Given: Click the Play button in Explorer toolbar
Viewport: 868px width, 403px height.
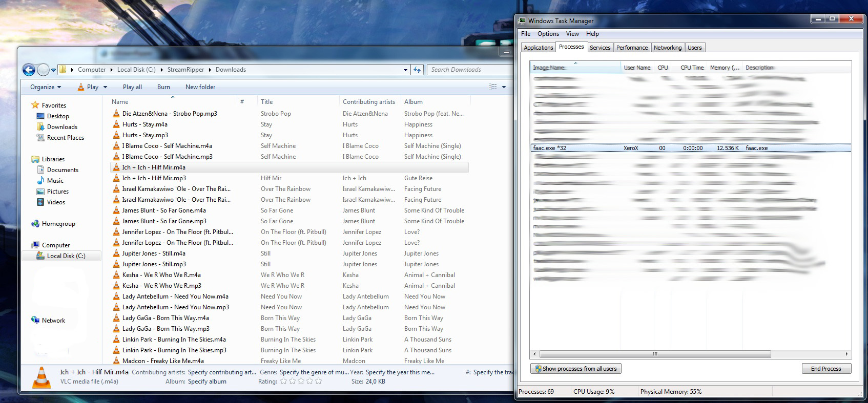Looking at the screenshot, I should point(88,87).
